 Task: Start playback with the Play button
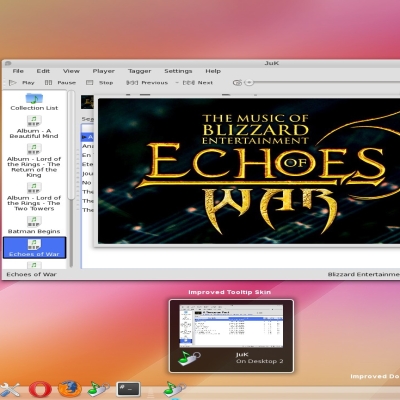[x=22, y=83]
